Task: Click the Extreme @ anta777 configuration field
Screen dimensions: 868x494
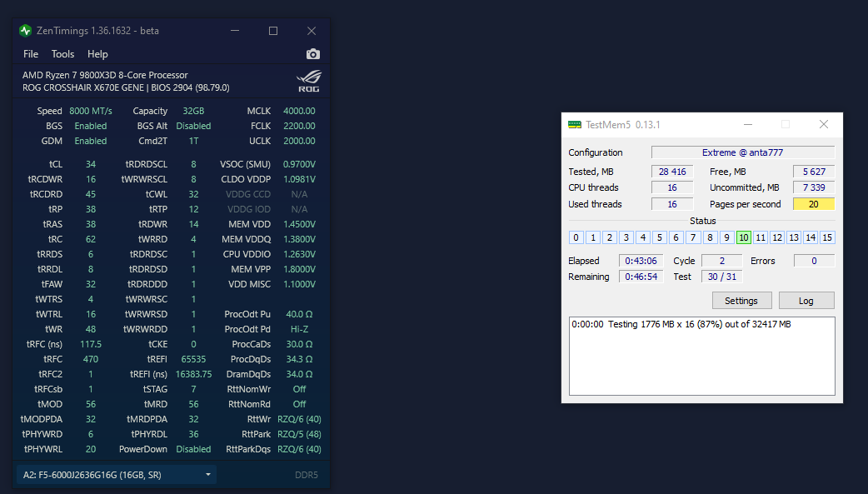Action: click(742, 152)
